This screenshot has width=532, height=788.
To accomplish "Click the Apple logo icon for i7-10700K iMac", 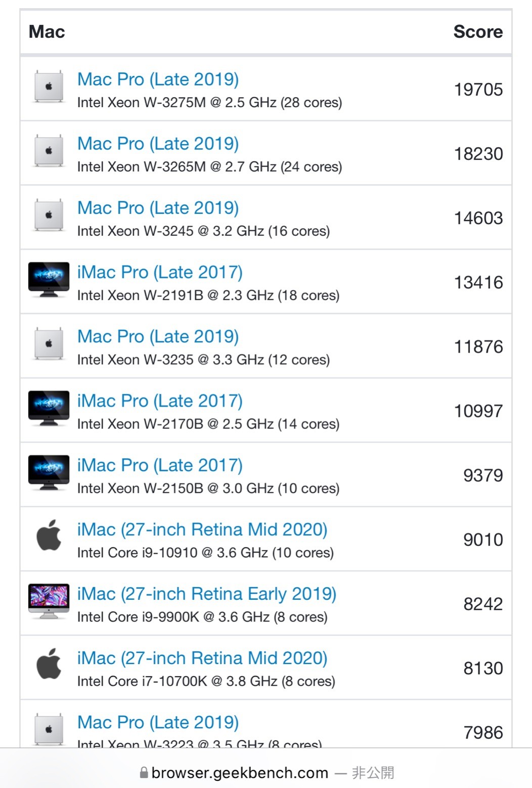I will click(x=49, y=664).
